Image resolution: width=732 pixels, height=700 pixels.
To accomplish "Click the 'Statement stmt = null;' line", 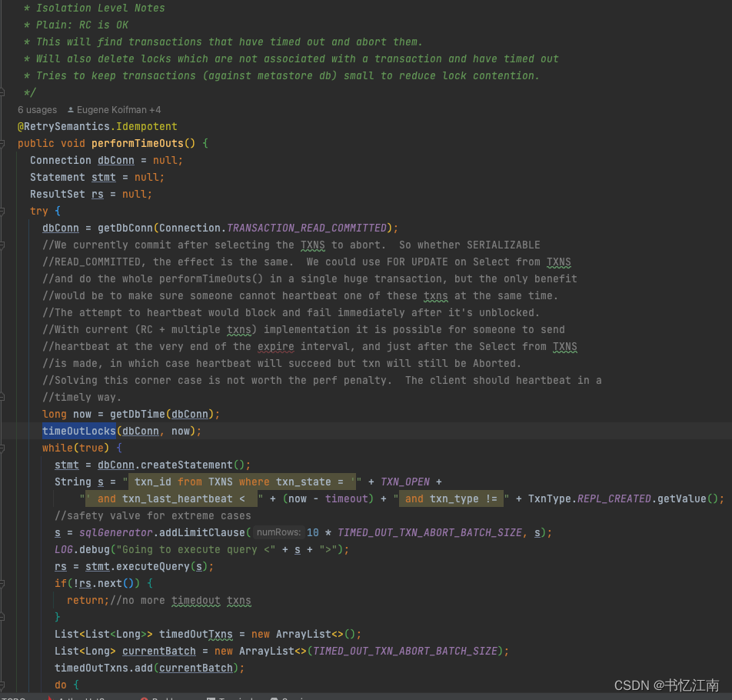I will pos(97,178).
